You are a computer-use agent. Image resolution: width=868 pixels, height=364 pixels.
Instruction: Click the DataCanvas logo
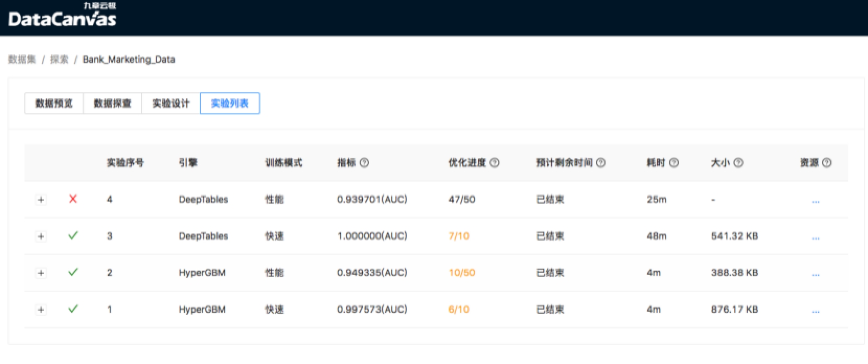pos(62,16)
